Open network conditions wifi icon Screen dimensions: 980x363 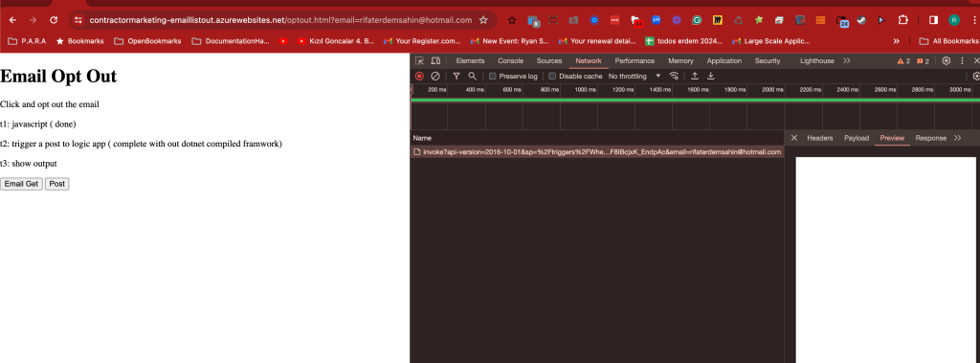click(674, 77)
